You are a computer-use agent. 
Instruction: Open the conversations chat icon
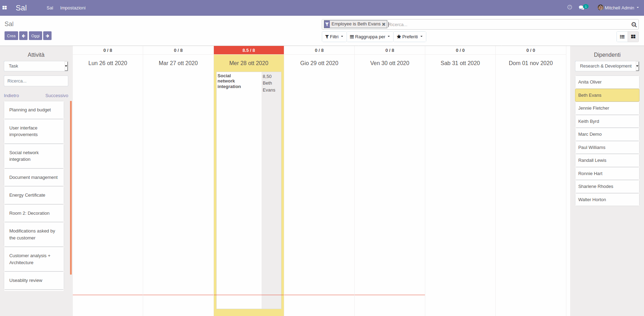[x=581, y=8]
